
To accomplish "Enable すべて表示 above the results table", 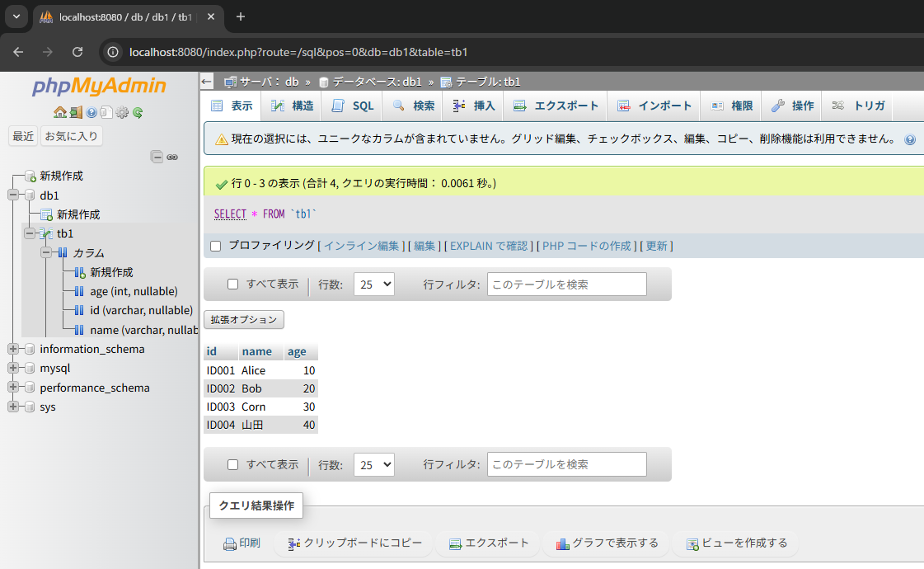I will pyautogui.click(x=232, y=284).
